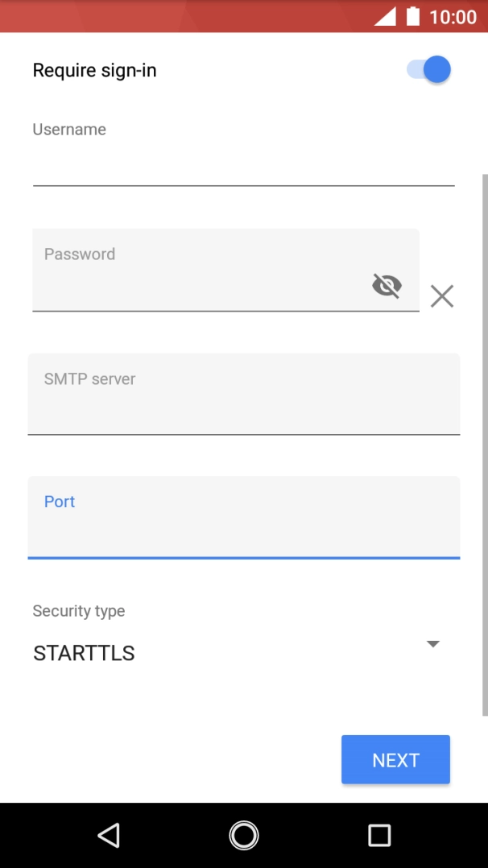
Task: Change security type via dropdown arrow
Action: pos(433,643)
